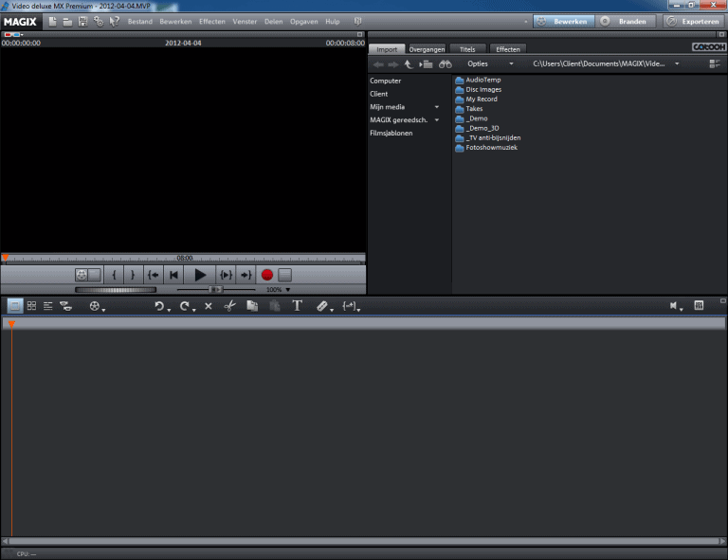Switch to Storyboard mode
This screenshot has height=560, width=728.
(x=15, y=306)
